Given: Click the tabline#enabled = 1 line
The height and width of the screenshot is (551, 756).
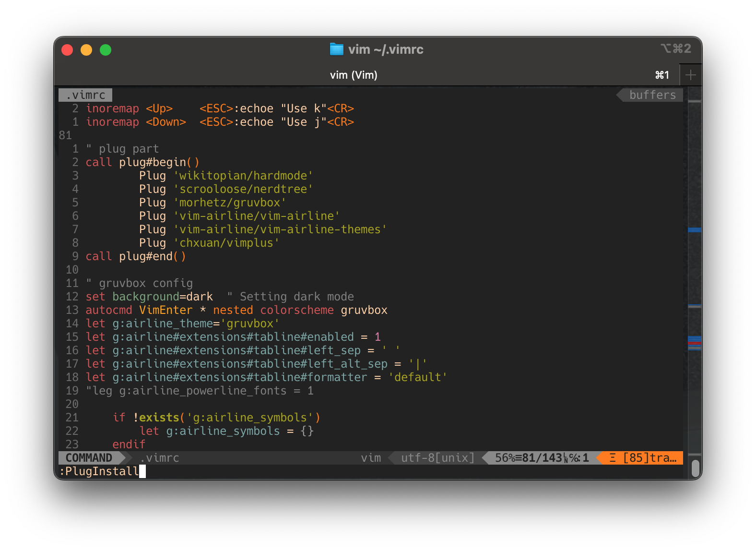Looking at the screenshot, I should [x=233, y=337].
